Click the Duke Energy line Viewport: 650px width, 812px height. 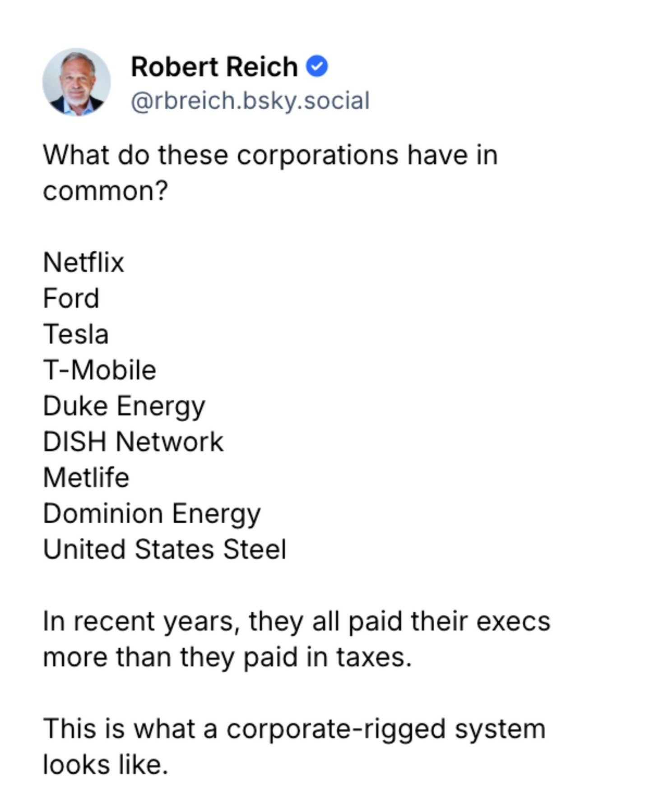click(124, 406)
